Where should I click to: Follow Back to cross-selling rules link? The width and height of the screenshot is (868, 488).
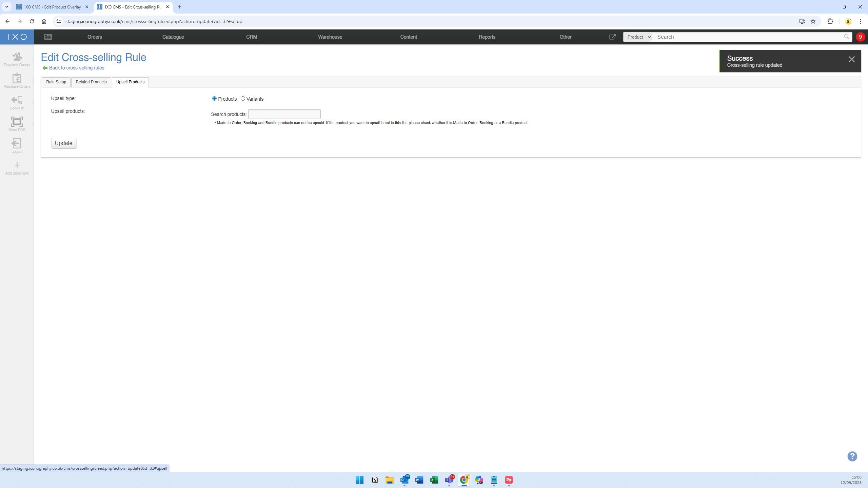pos(76,68)
